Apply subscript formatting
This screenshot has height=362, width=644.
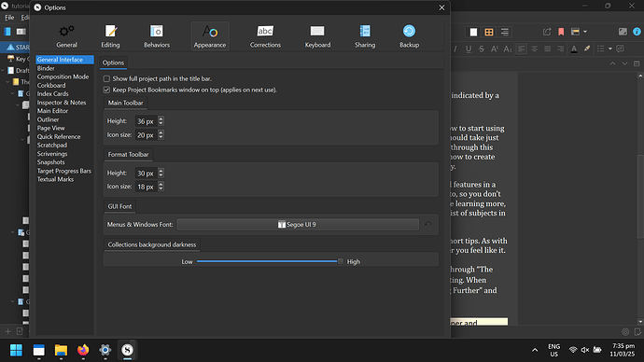coord(508,49)
